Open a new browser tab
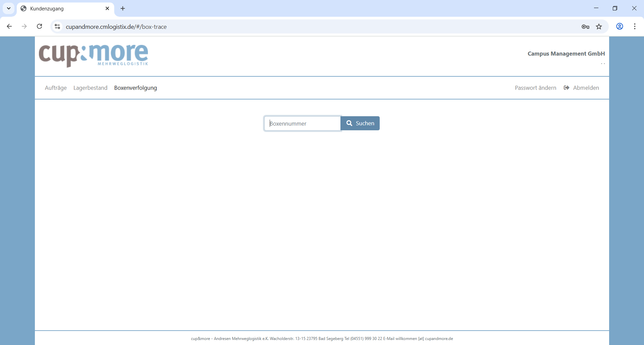The width and height of the screenshot is (644, 345). (x=123, y=8)
